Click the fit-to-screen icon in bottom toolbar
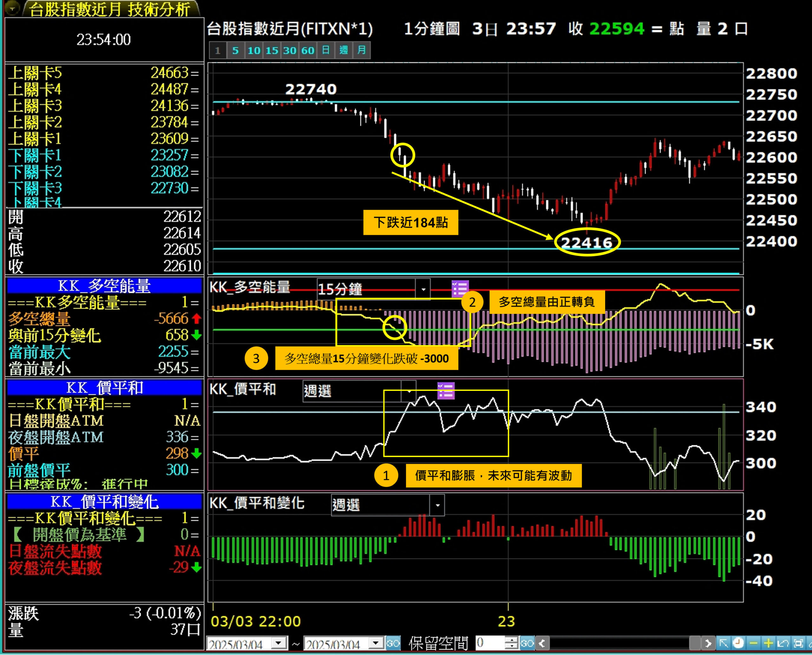The image size is (812, 655). click(798, 643)
